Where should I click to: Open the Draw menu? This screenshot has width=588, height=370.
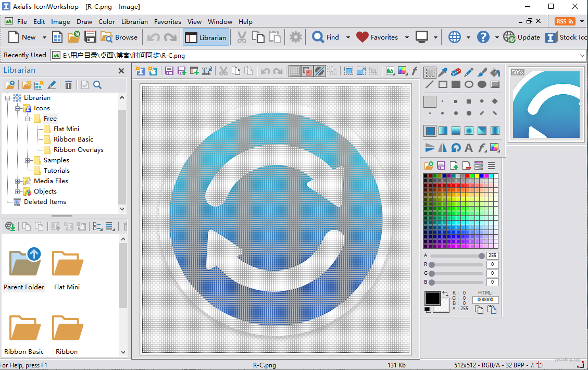[x=84, y=22]
